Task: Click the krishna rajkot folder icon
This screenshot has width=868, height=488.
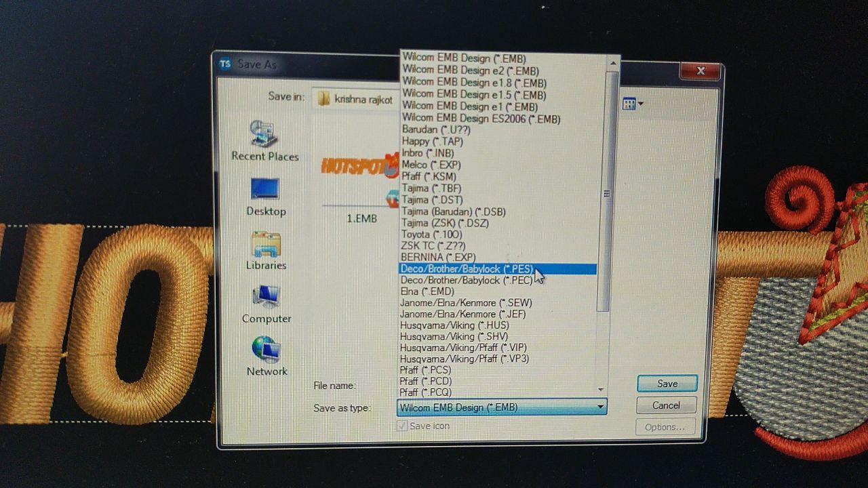Action: pos(323,100)
